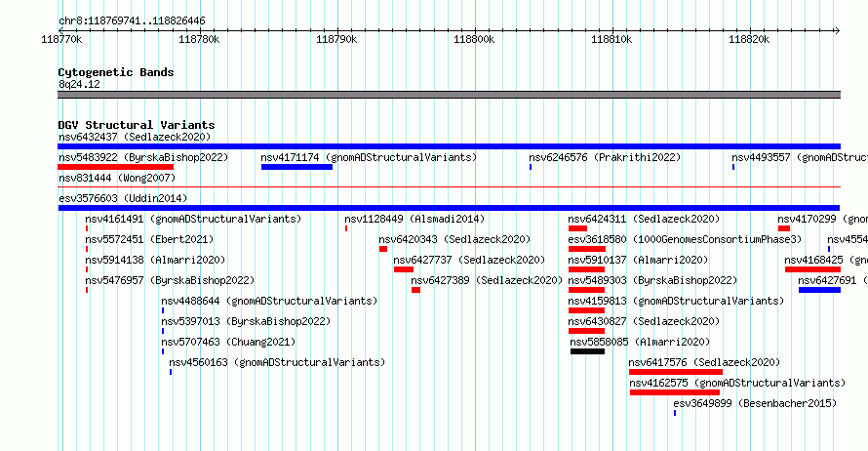Open nsv5397013 (ByrskaBishop2022) variant

246,321
